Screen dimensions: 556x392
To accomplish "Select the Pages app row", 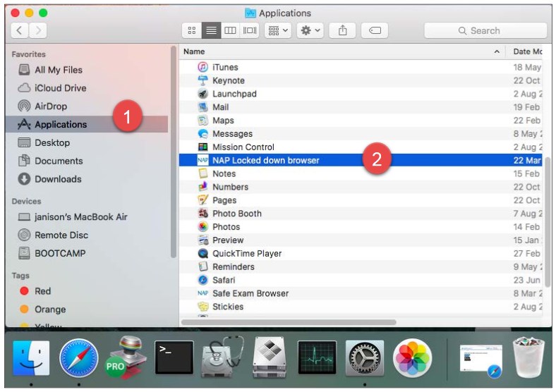I will click(x=361, y=200).
